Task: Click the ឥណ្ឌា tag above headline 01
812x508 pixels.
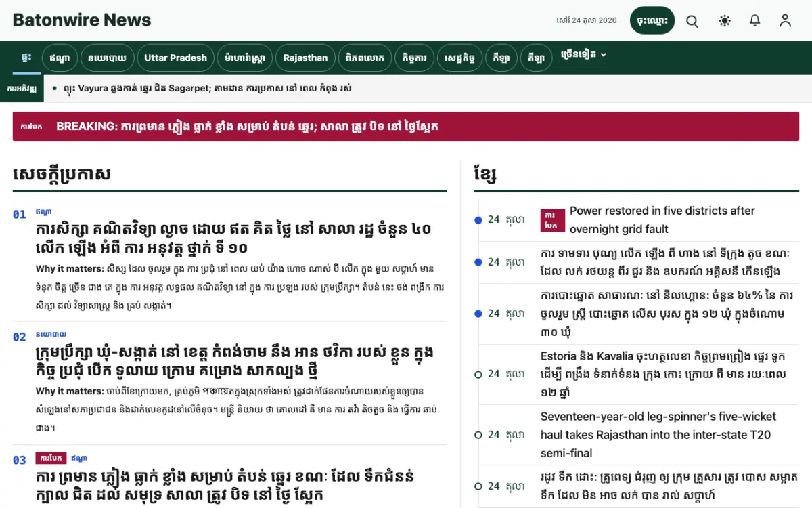Action: pyautogui.click(x=43, y=212)
